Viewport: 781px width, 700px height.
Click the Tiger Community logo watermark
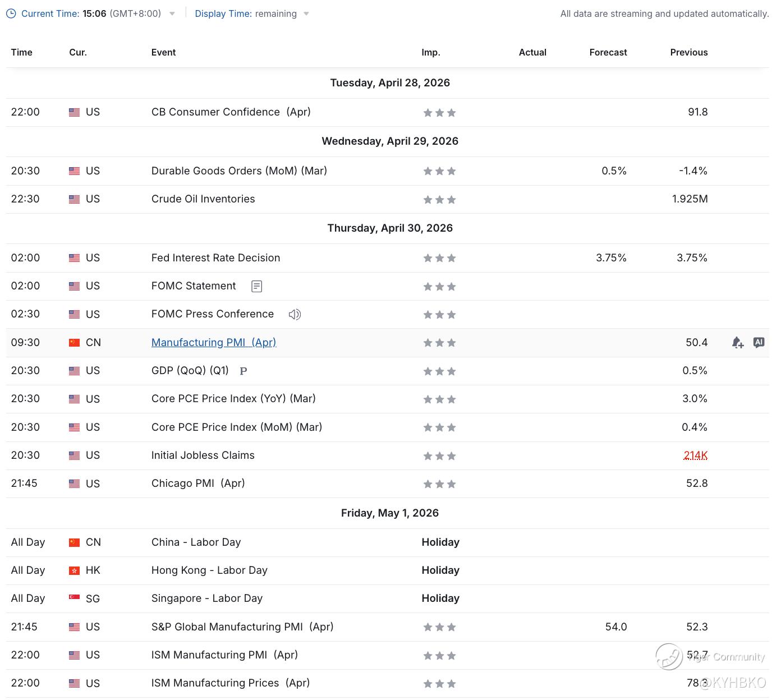point(669,657)
